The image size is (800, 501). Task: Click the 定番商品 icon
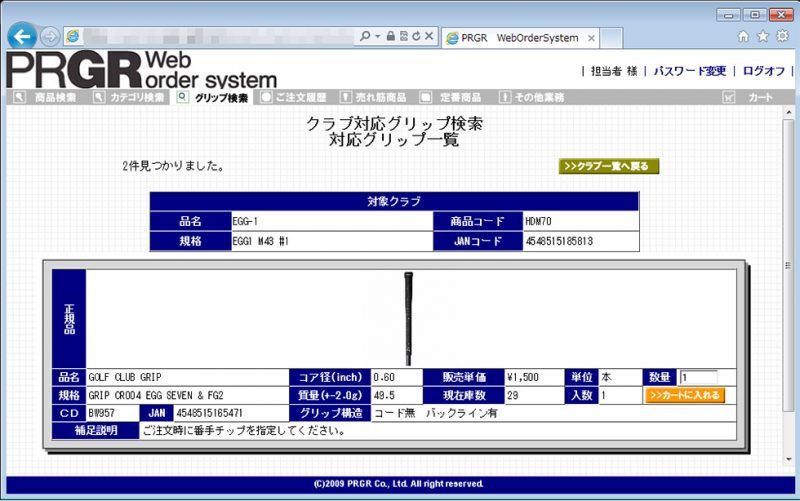[x=426, y=97]
